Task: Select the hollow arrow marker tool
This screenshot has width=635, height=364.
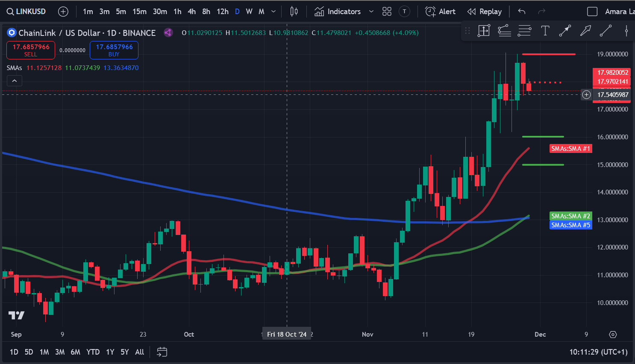Action: pos(585,30)
